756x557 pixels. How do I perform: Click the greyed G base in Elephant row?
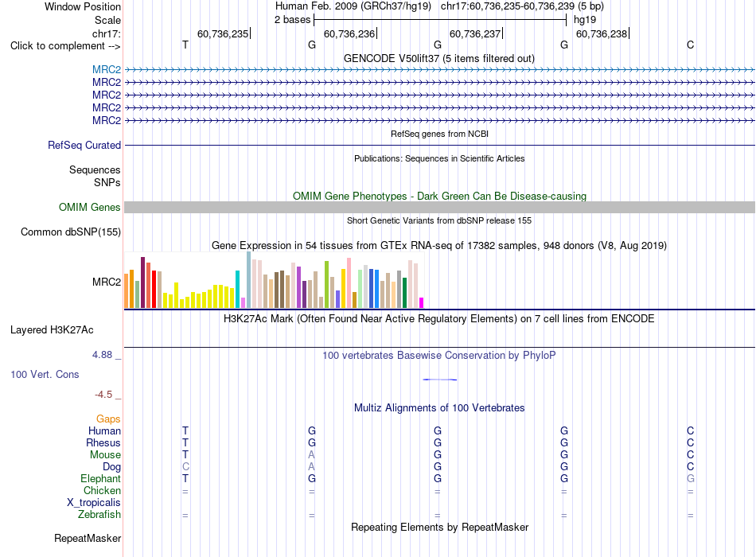[x=691, y=478]
